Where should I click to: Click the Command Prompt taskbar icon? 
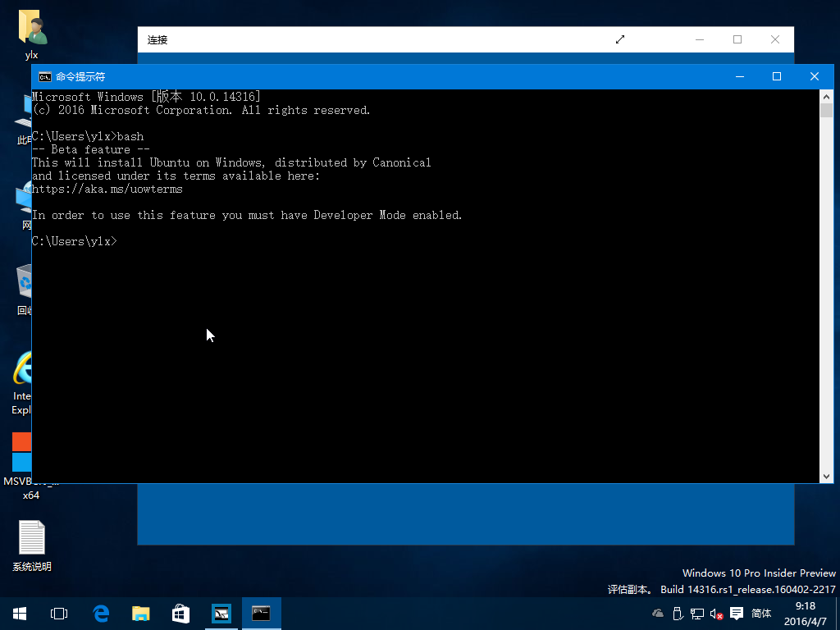point(261,613)
